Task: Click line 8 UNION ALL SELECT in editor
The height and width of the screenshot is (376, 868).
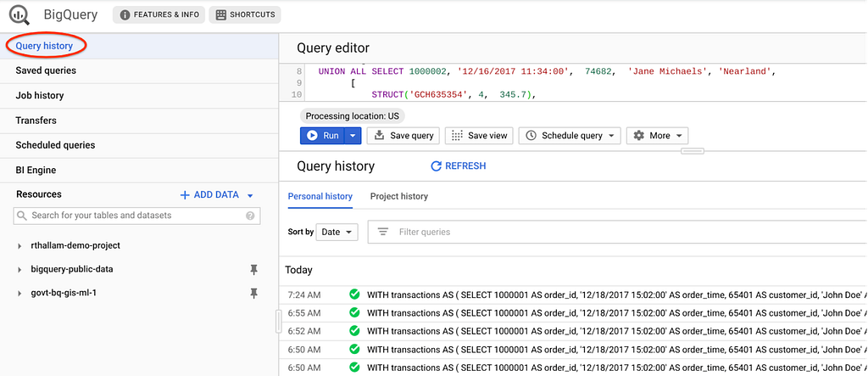Action: click(x=545, y=71)
